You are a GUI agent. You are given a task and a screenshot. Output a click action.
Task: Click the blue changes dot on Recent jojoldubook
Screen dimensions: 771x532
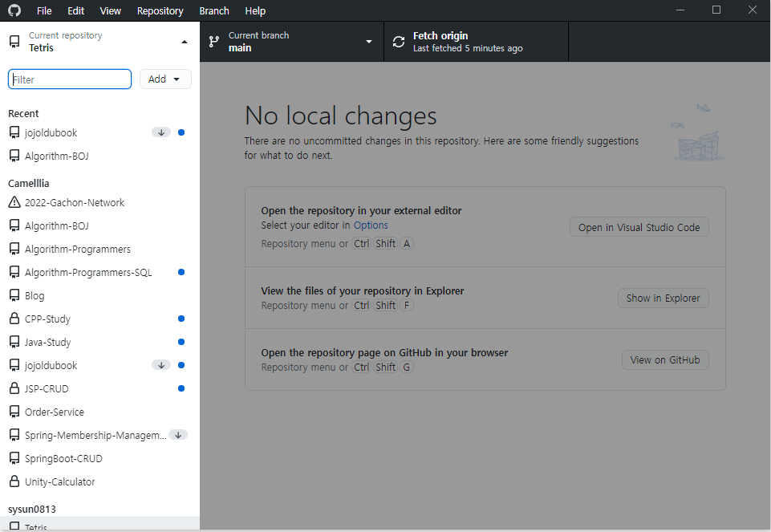pyautogui.click(x=181, y=132)
